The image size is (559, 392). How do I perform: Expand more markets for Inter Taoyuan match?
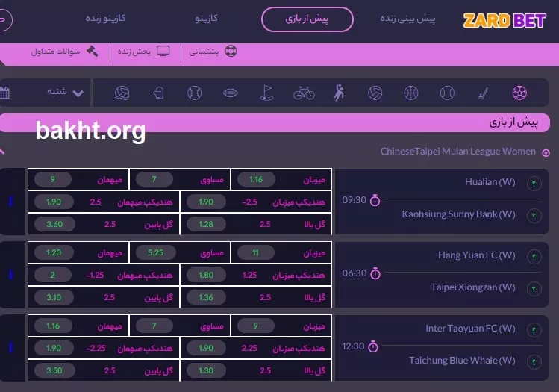[11, 348]
